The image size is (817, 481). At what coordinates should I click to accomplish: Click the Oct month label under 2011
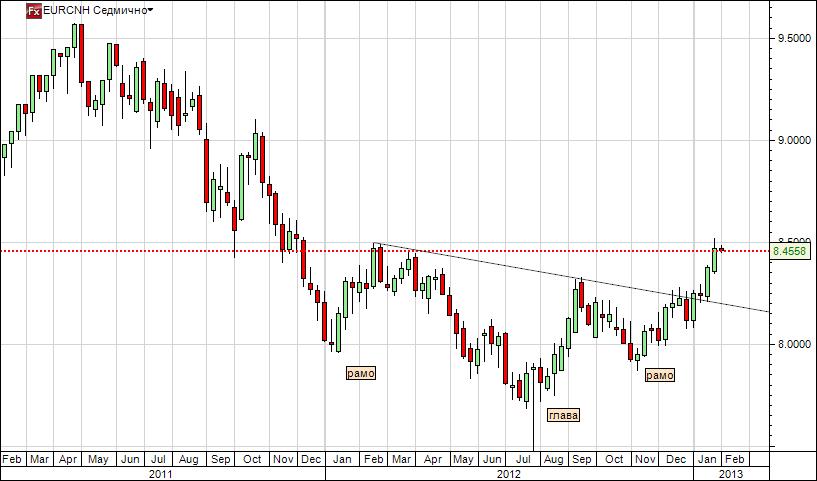(252, 459)
